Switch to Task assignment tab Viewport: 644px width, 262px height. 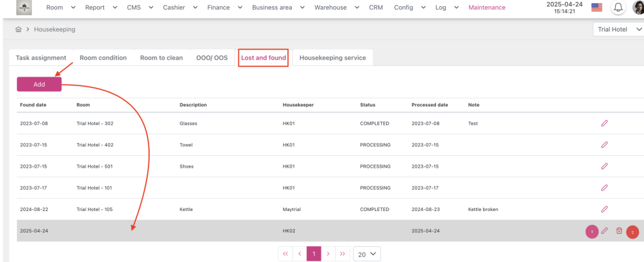(x=41, y=58)
